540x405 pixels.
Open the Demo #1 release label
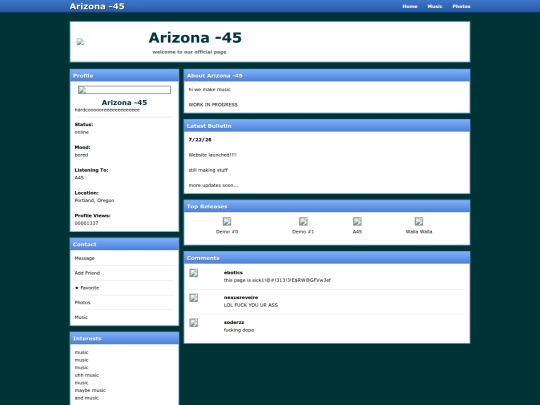[x=303, y=232]
